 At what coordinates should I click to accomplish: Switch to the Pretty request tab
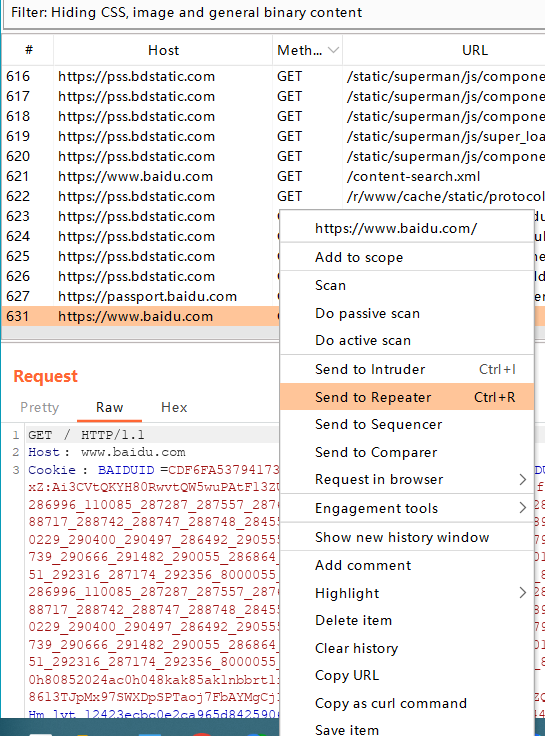tap(39, 407)
